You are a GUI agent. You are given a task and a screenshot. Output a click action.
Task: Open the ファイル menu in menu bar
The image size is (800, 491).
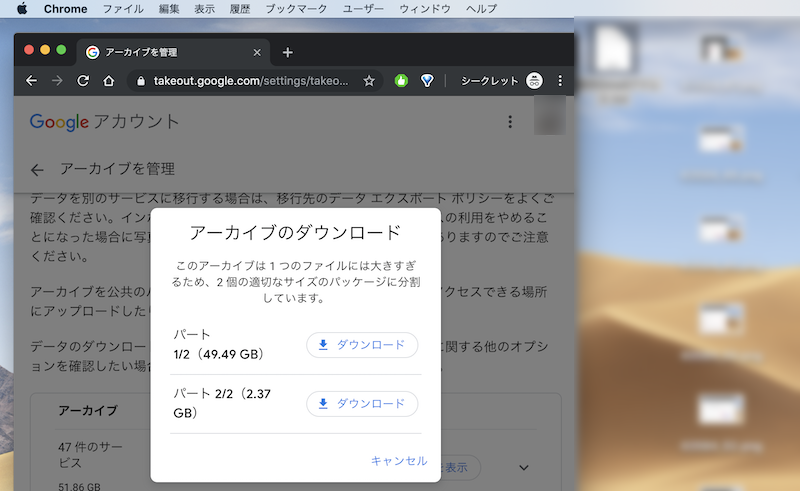pyautogui.click(x=123, y=8)
